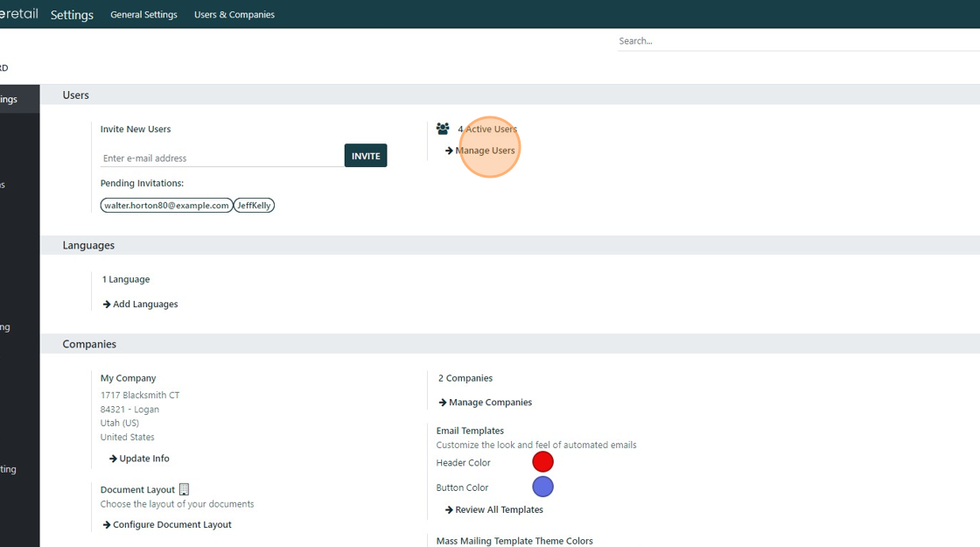Open the Active Users group icon
Viewport: 980px width, 547px height.
point(443,129)
